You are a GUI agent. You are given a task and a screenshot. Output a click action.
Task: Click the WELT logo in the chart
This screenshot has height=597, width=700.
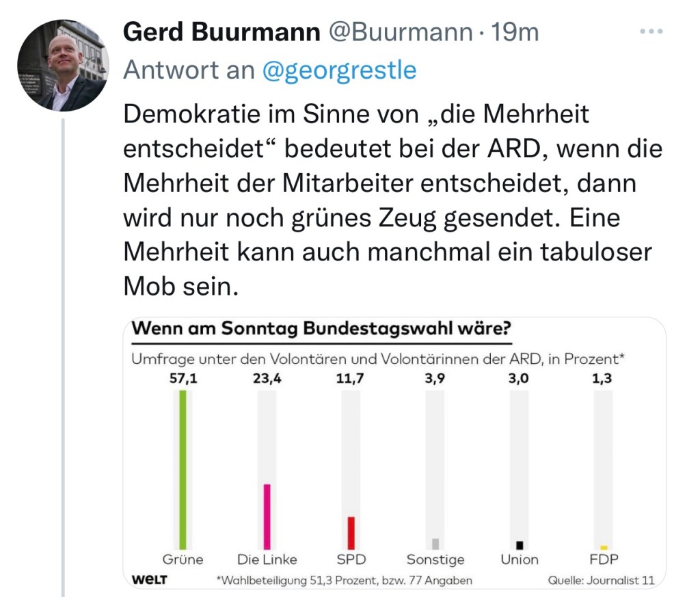pyautogui.click(x=149, y=580)
